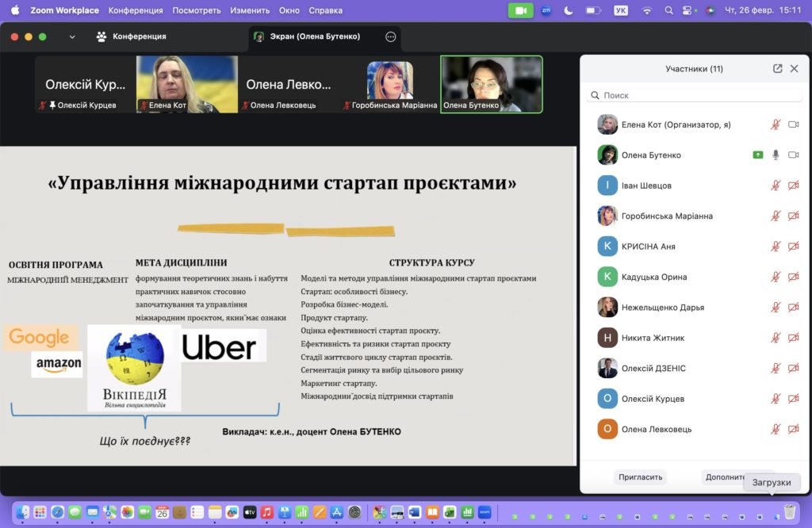Open Finder from the Dock
812x528 pixels.
23,512
